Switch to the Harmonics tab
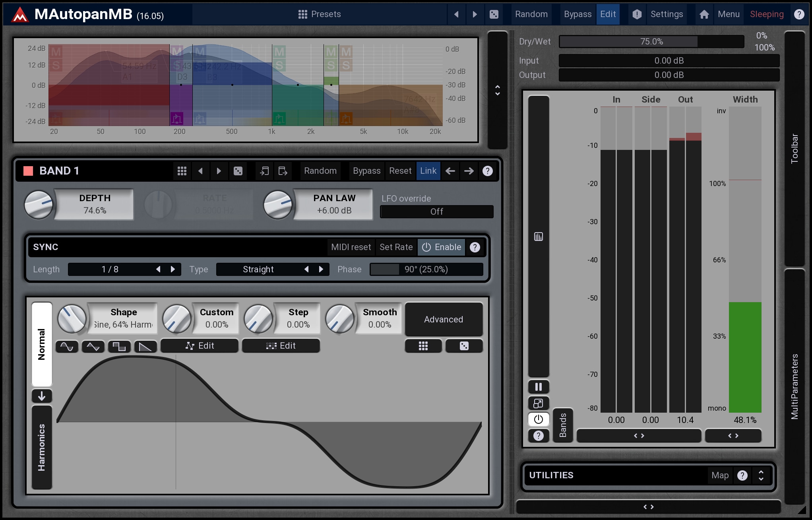The image size is (812, 520). pos(42,447)
